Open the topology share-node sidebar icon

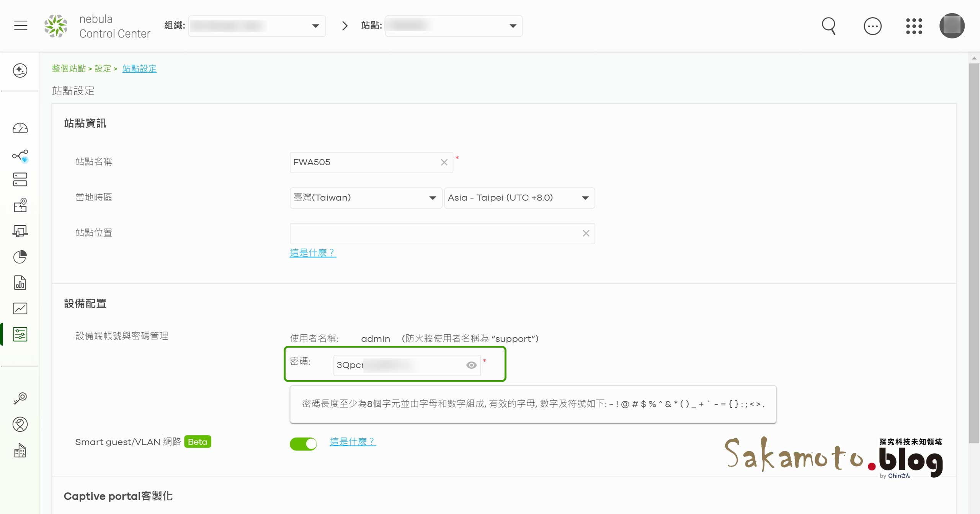[x=20, y=156]
